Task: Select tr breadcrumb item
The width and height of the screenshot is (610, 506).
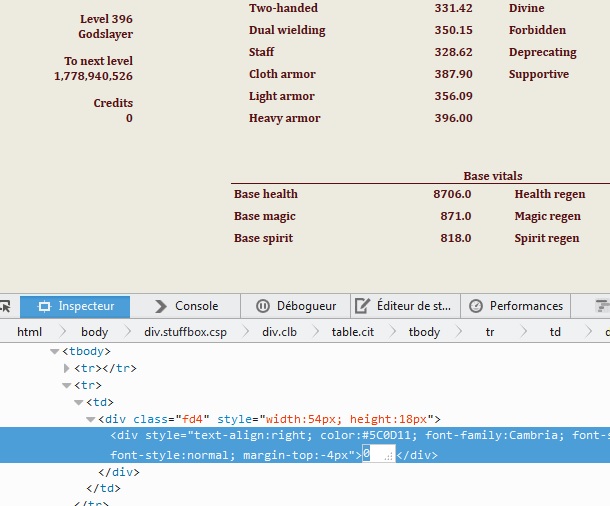Action: pos(490,332)
